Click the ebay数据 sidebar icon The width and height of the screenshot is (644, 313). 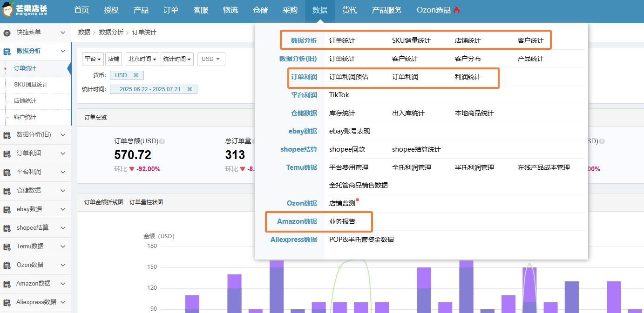(7, 209)
